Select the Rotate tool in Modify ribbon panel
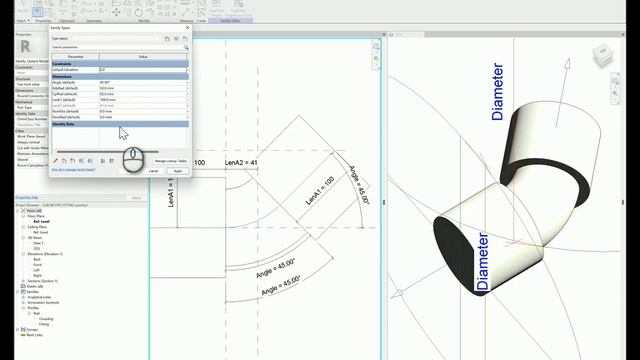The height and width of the screenshot is (360, 640). pyautogui.click(x=139, y=13)
